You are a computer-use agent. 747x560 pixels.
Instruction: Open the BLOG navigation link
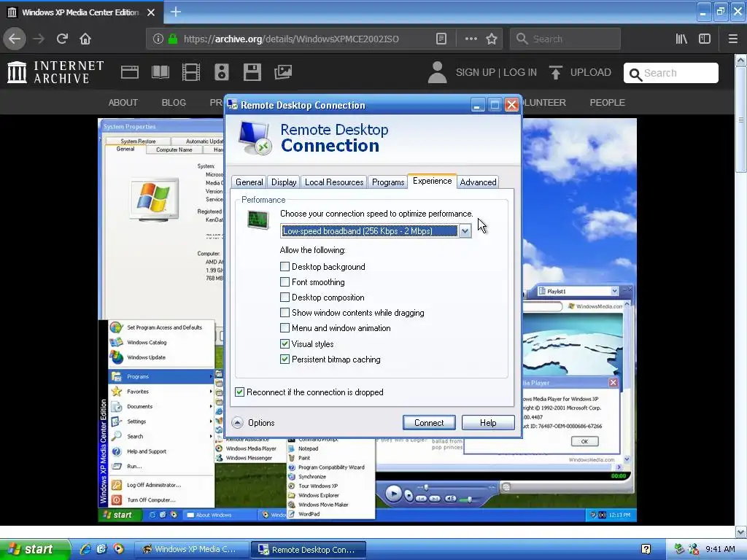click(174, 102)
